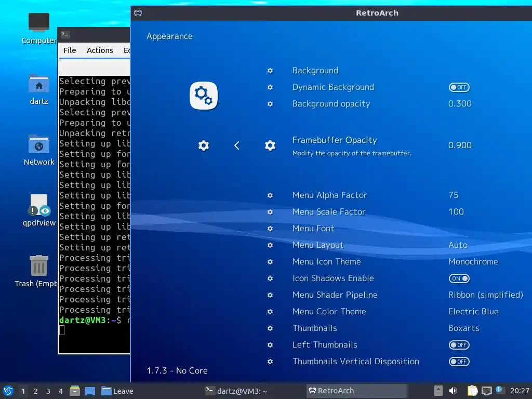532x399 pixels.
Task: Switch to workspace 2
Action: [36, 391]
